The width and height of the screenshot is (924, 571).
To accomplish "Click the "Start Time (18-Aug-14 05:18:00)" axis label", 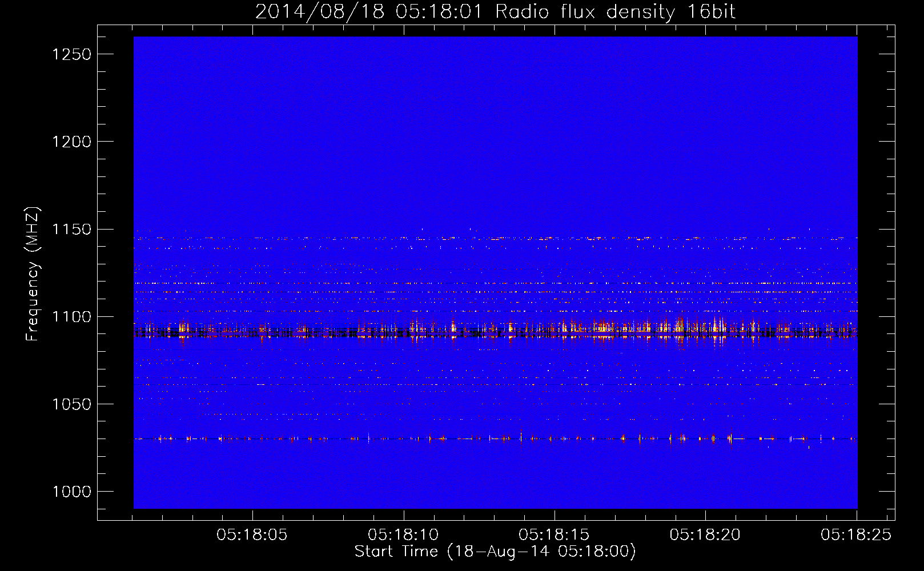I will click(495, 552).
